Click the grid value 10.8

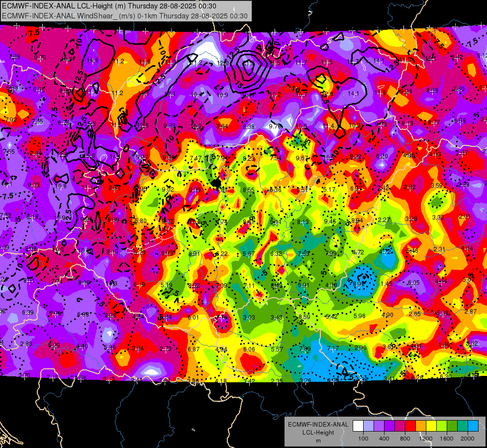[61, 186]
